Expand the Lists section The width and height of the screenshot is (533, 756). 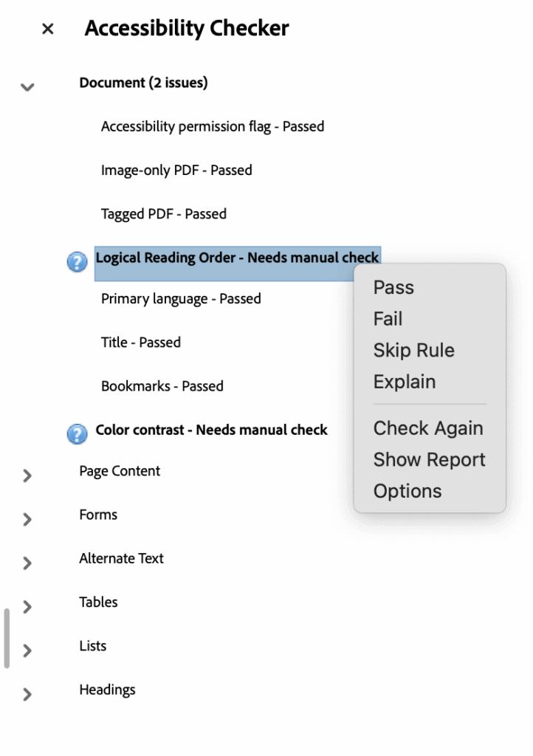pyautogui.click(x=27, y=650)
